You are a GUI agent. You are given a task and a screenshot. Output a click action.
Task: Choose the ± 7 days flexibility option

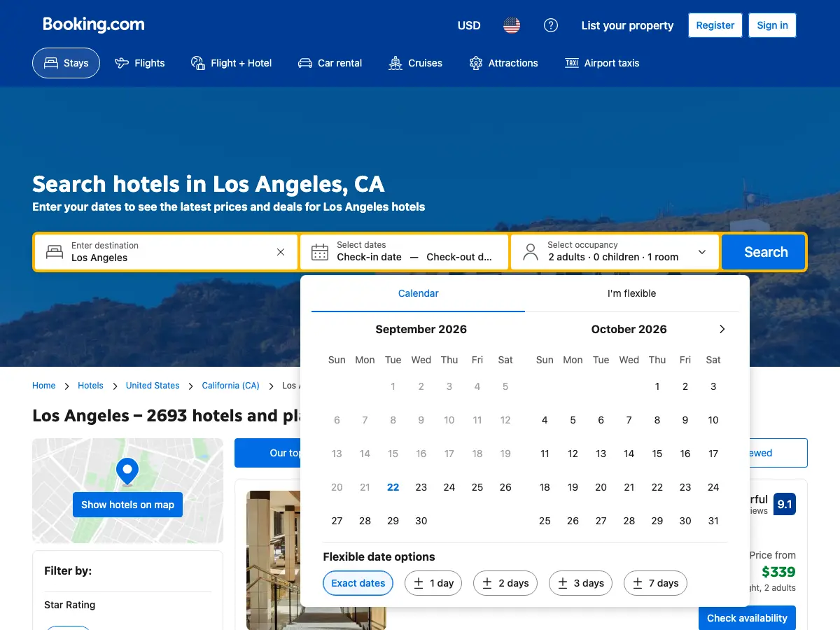point(656,583)
